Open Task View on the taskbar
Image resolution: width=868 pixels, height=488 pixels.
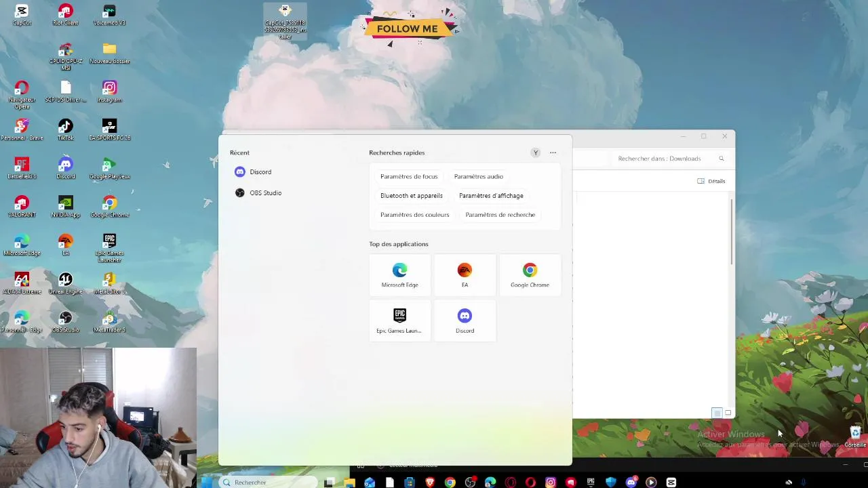click(329, 482)
